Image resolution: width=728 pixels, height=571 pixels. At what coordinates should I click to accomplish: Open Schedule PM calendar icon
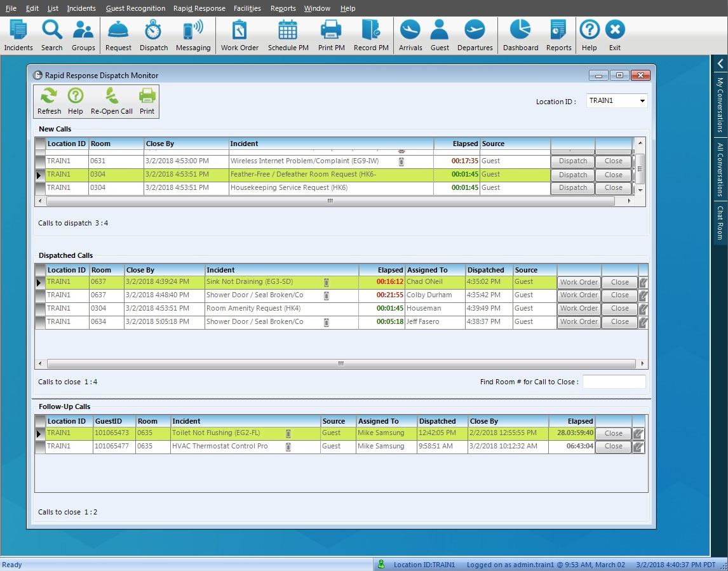point(288,35)
